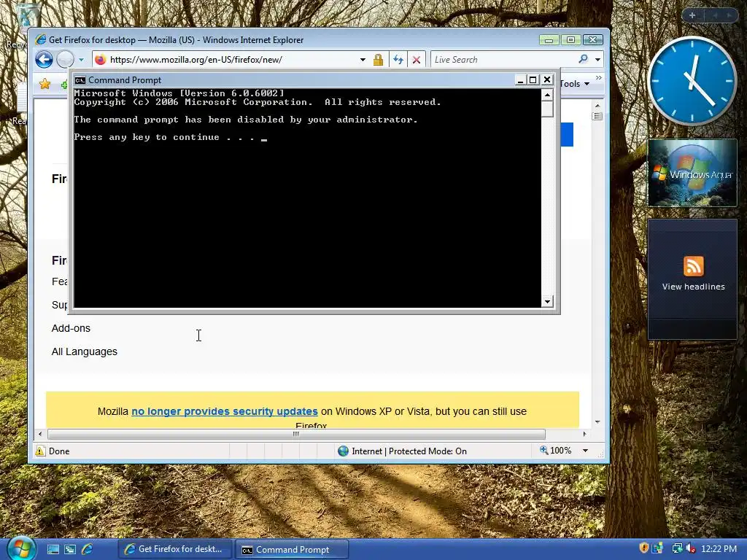Click the 100% zoom level button

click(555, 451)
